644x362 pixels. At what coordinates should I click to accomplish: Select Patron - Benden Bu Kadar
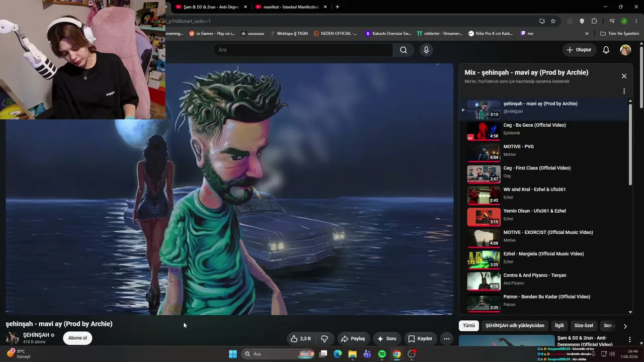545,303
